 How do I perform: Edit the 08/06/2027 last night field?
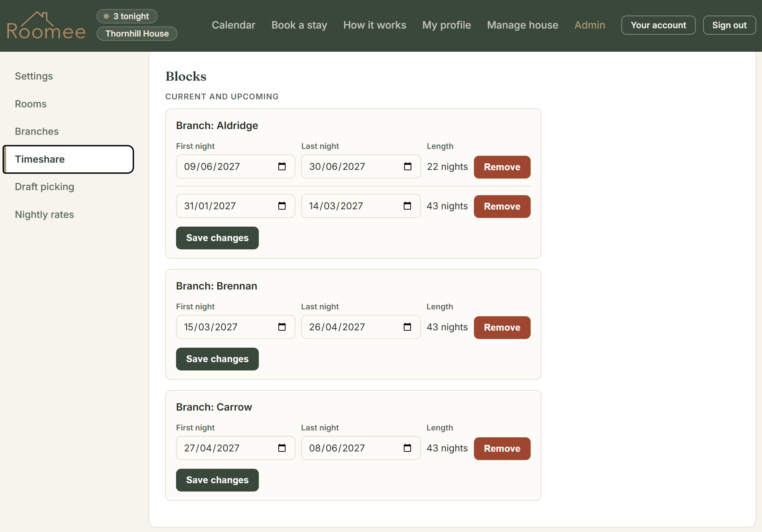tap(361, 448)
